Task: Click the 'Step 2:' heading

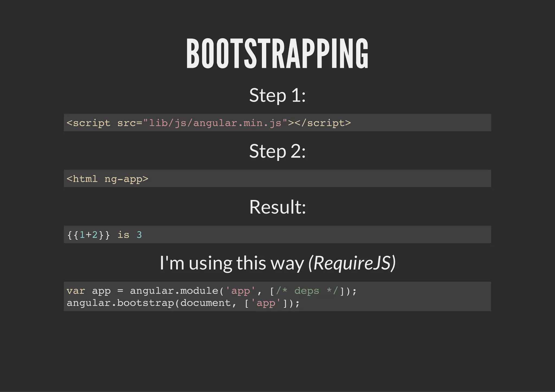Action: tap(277, 151)
